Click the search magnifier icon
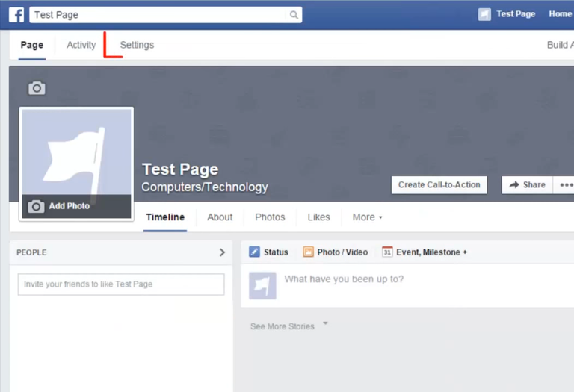The width and height of the screenshot is (574, 392). (x=294, y=14)
